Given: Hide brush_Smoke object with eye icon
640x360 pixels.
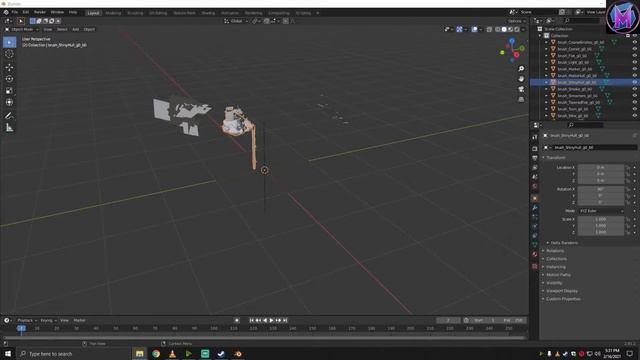Looking at the screenshot, I should pos(634,89).
